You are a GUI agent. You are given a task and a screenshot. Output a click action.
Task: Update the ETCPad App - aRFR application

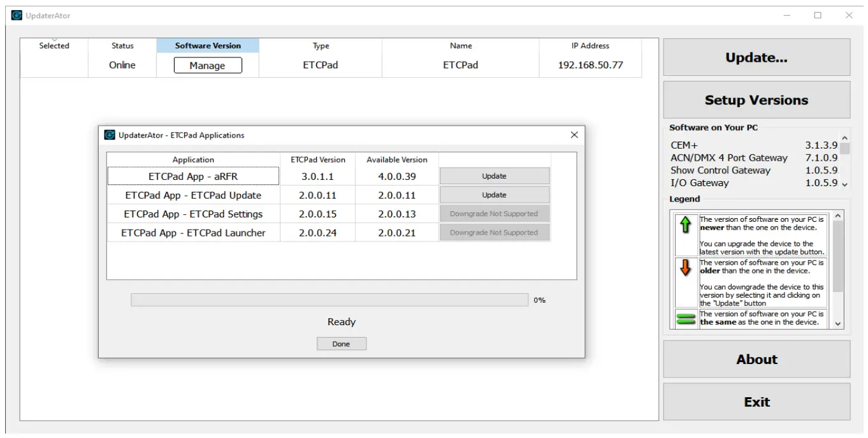pos(494,176)
